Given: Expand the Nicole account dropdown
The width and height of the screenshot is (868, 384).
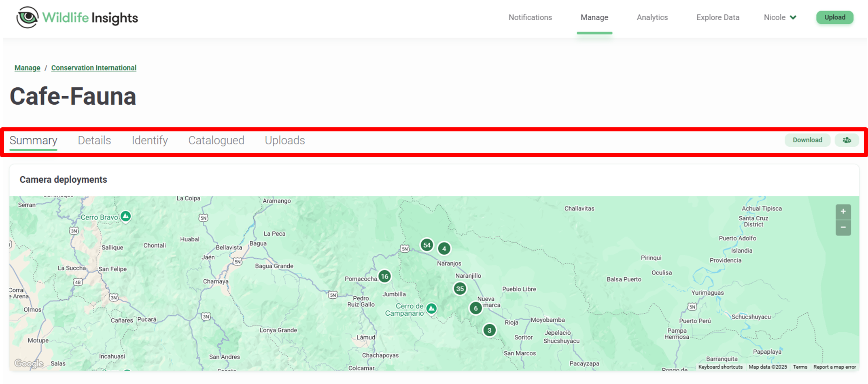Looking at the screenshot, I should click(780, 17).
